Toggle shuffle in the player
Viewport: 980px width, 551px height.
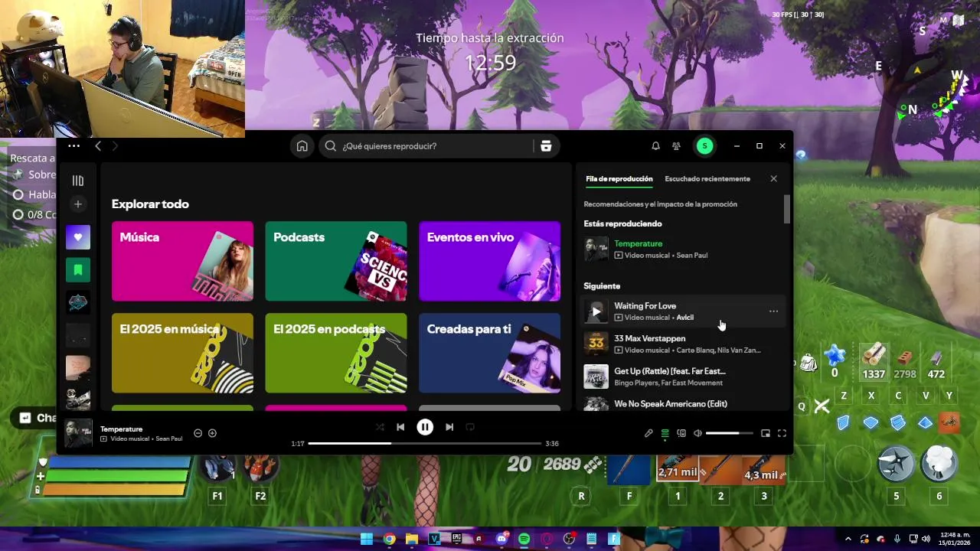pos(380,427)
